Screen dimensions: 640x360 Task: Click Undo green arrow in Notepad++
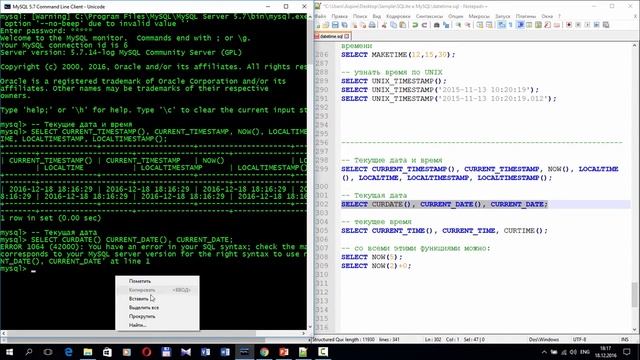pyautogui.click(x=415, y=25)
